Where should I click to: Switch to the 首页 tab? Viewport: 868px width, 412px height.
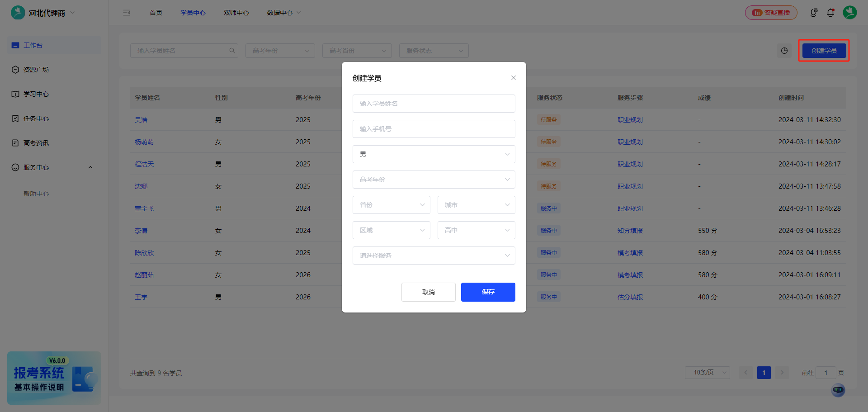coord(156,13)
